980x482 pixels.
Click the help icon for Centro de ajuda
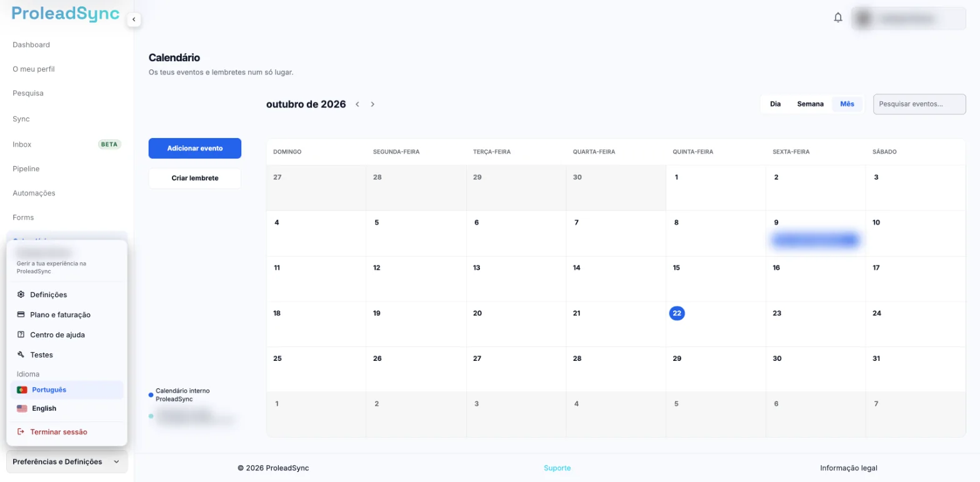click(21, 335)
